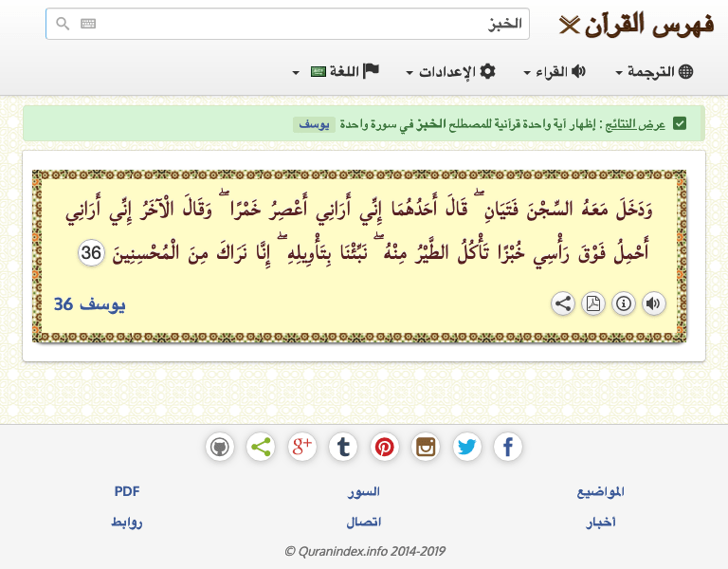Export verse with the PDF icon
Screen dimensions: 728x569
tap(593, 303)
